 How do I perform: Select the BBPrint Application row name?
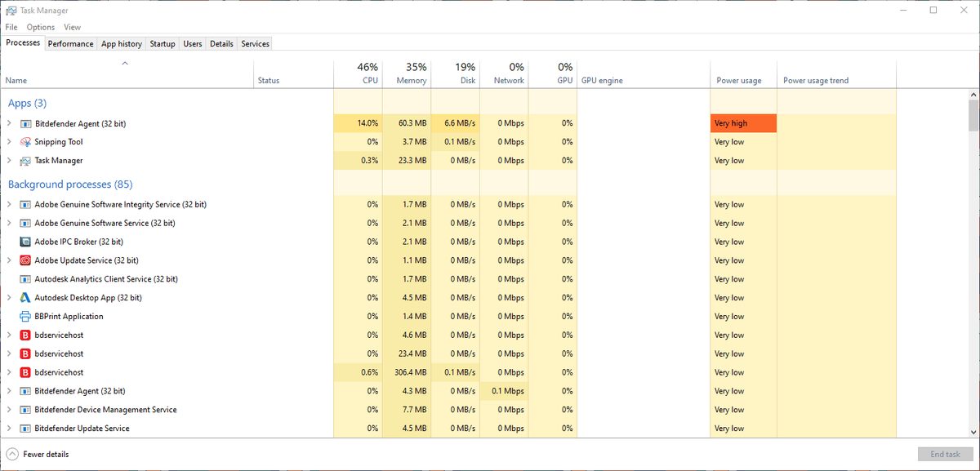tap(69, 317)
